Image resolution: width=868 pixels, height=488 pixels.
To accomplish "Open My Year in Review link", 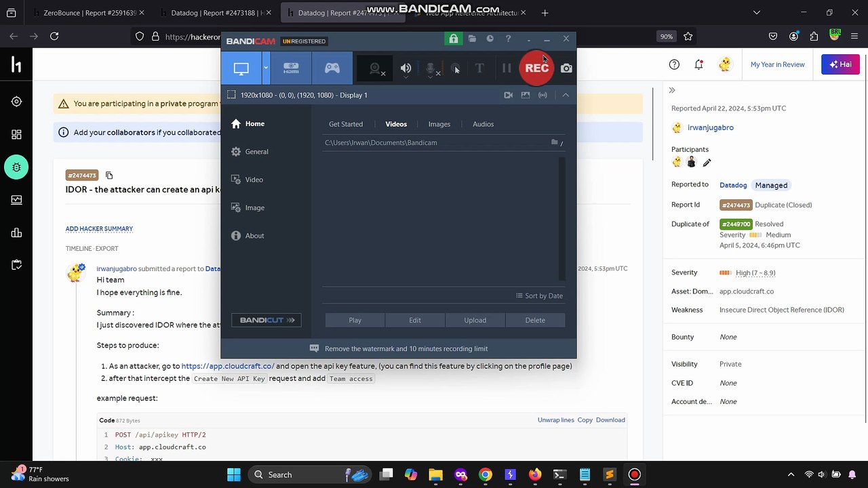I will coord(777,64).
